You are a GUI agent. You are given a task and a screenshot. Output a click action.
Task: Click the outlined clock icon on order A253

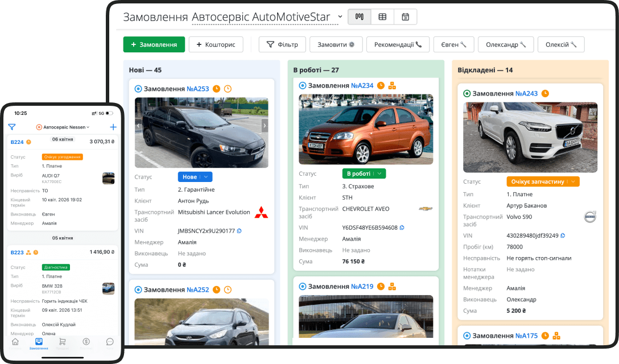click(228, 89)
